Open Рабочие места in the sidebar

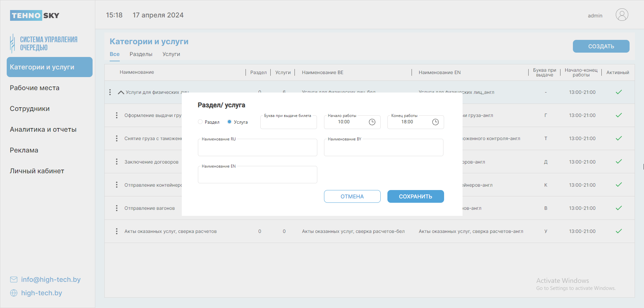[x=35, y=88]
